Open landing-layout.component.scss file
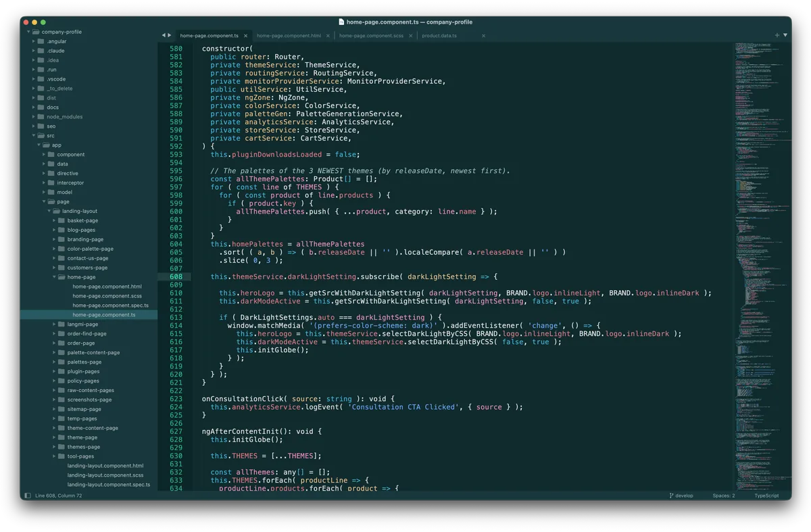The height and width of the screenshot is (532, 811). pyautogui.click(x=105, y=475)
